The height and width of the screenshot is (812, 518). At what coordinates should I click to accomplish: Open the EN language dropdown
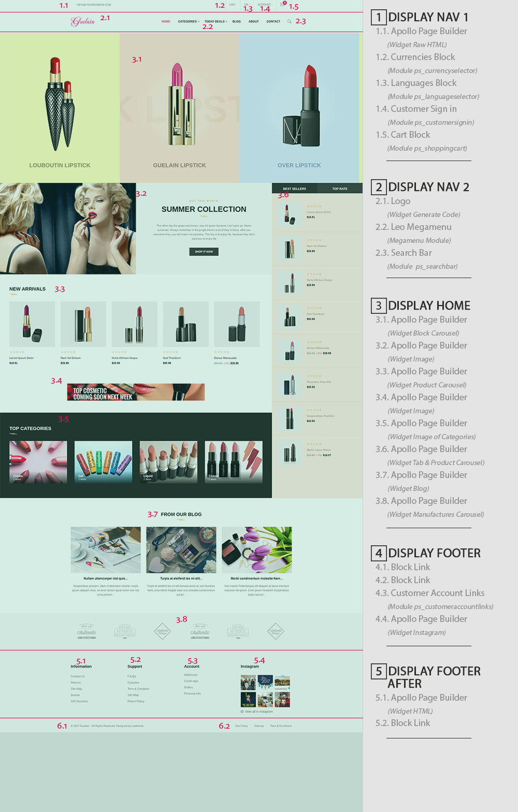pyautogui.click(x=247, y=5)
